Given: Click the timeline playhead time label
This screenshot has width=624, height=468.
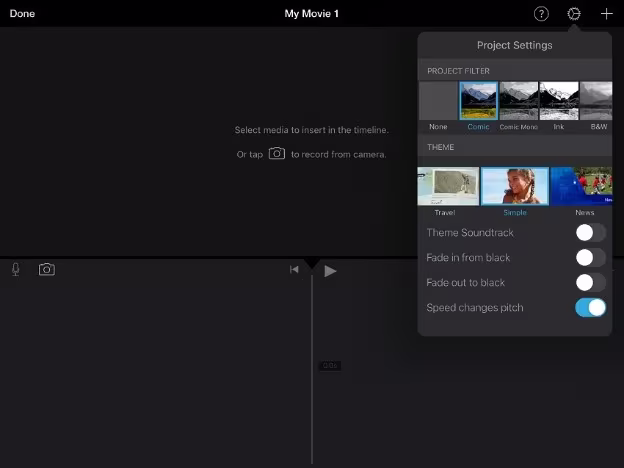Looking at the screenshot, I should point(330,365).
